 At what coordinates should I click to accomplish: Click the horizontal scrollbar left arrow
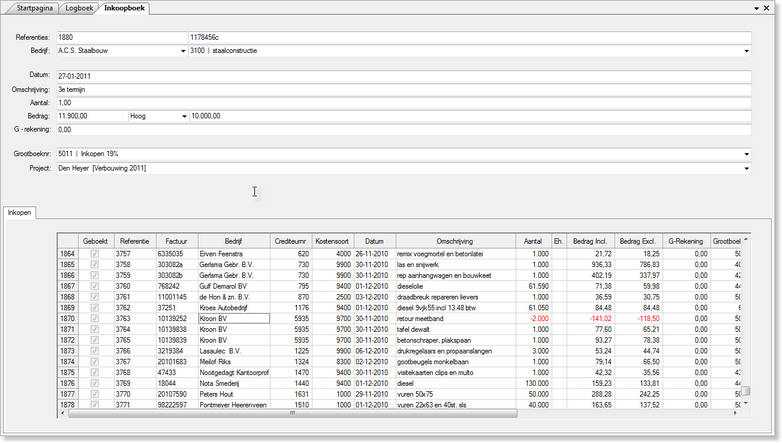62,413
